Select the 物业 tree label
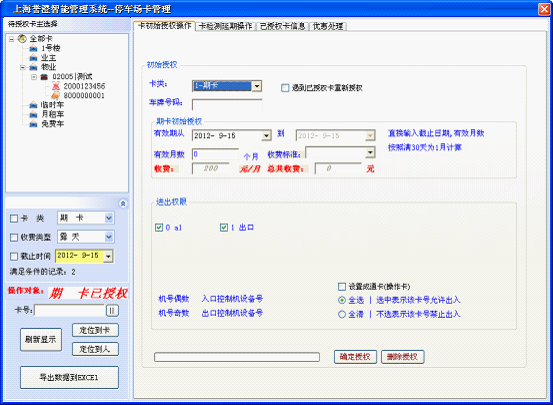553x405 pixels. click(x=48, y=67)
